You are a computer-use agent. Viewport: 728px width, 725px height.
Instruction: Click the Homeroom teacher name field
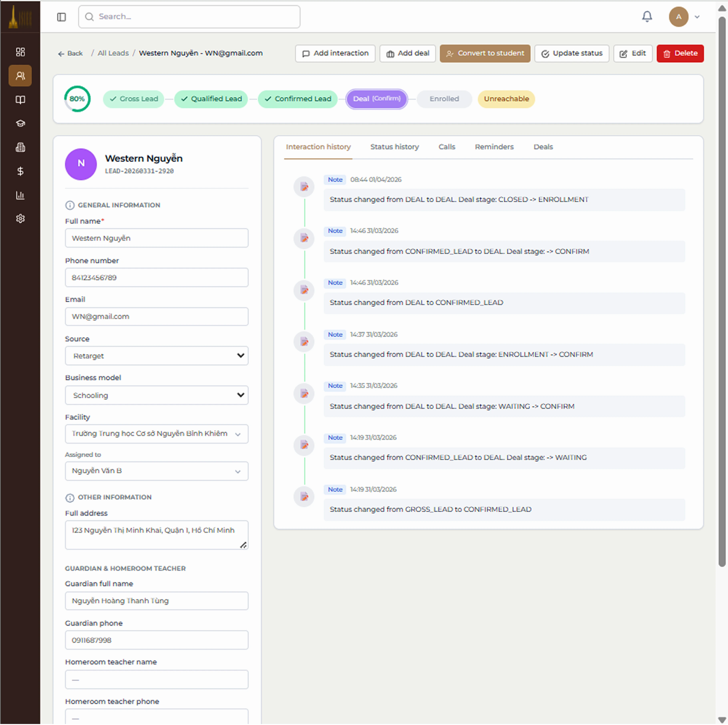(x=157, y=680)
